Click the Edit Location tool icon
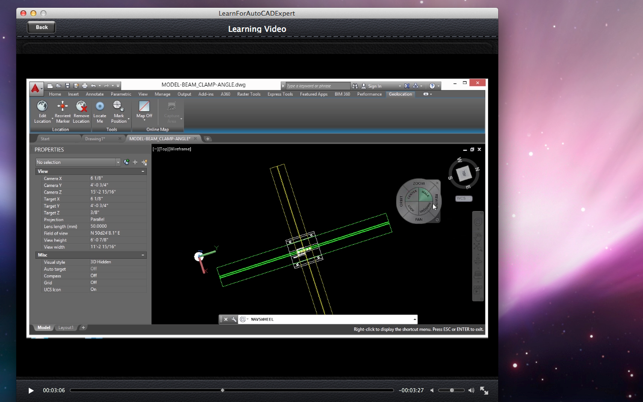Screen dimensions: 643x402 [x=42, y=106]
